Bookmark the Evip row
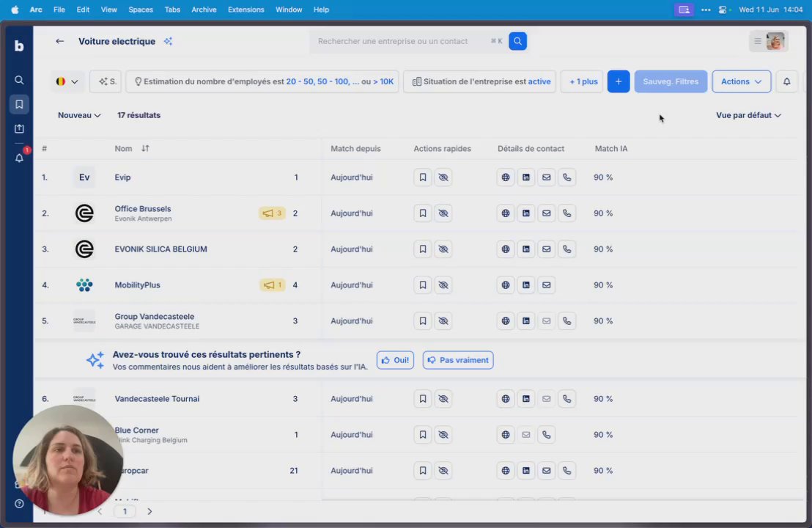The image size is (812, 528). click(423, 177)
